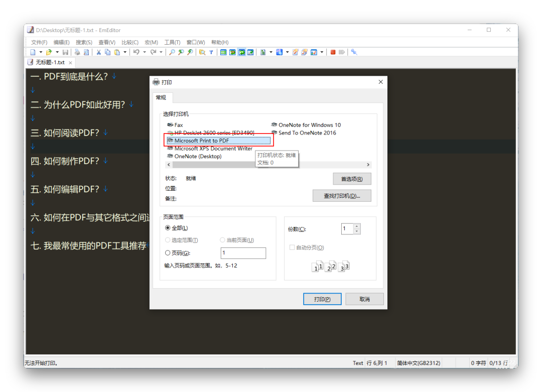
Task: Open the 帮助(H) menu
Action: coord(220,42)
